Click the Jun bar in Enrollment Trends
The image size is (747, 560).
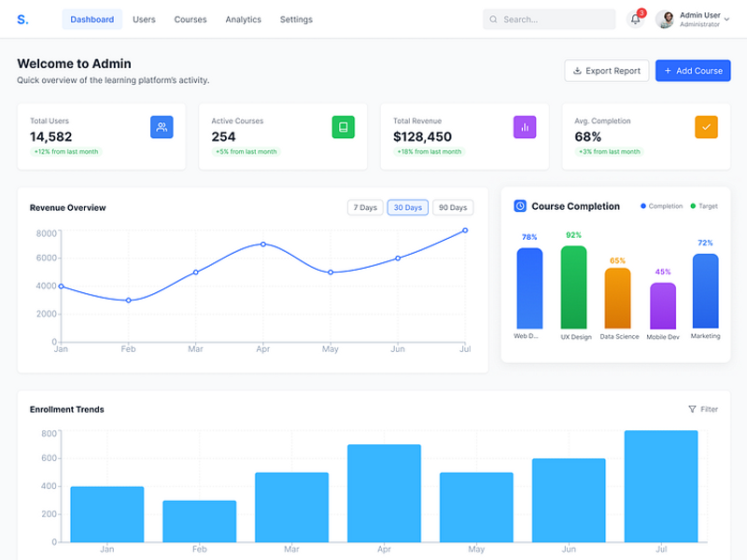tap(569, 500)
